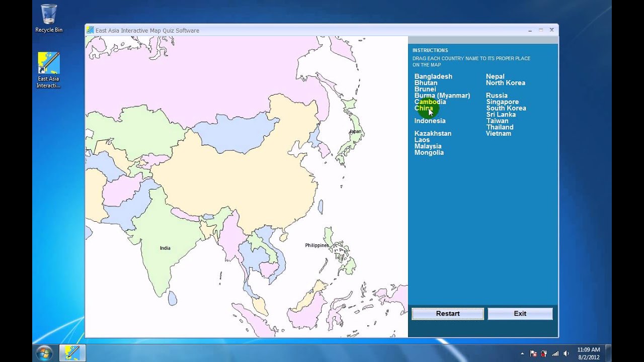Select the Burma (Myanmar) label

pos(442,96)
